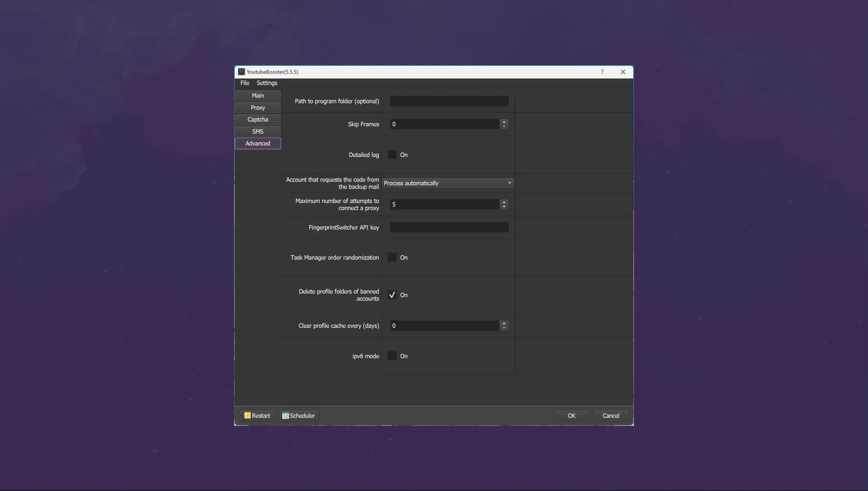
Task: Open the File menu
Action: click(244, 83)
